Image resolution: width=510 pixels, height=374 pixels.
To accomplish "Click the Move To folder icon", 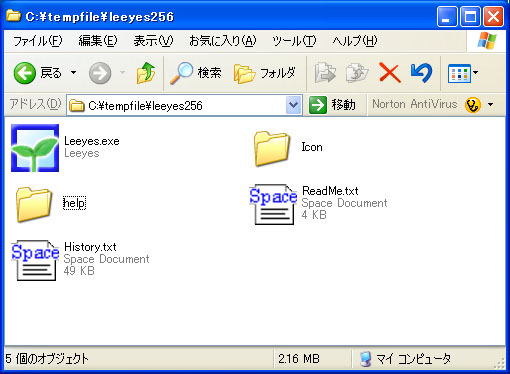I will tap(325, 72).
